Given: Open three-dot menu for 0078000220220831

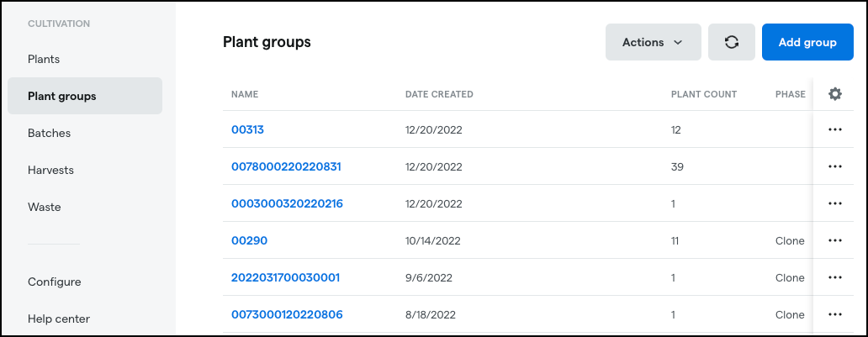Looking at the screenshot, I should click(x=835, y=166).
